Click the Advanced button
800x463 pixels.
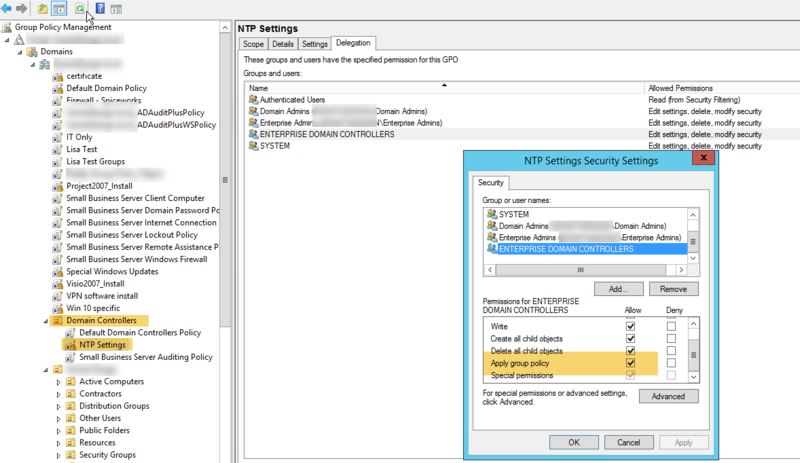pos(669,396)
